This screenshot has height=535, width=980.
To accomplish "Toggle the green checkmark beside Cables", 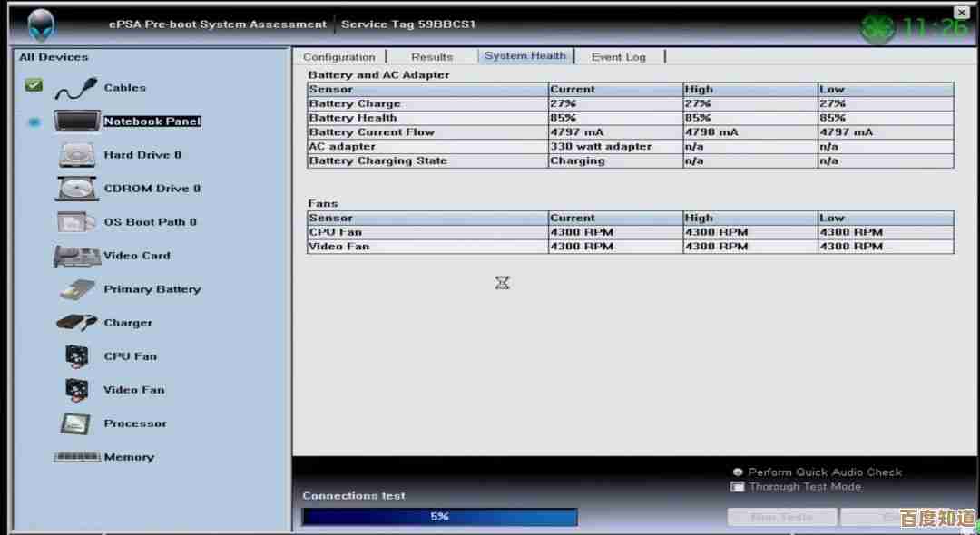I will click(34, 85).
